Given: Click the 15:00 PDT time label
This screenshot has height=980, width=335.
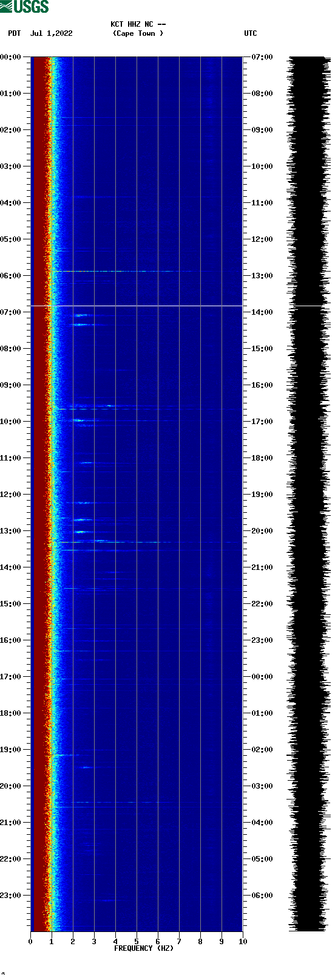Looking at the screenshot, I should coord(10,604).
